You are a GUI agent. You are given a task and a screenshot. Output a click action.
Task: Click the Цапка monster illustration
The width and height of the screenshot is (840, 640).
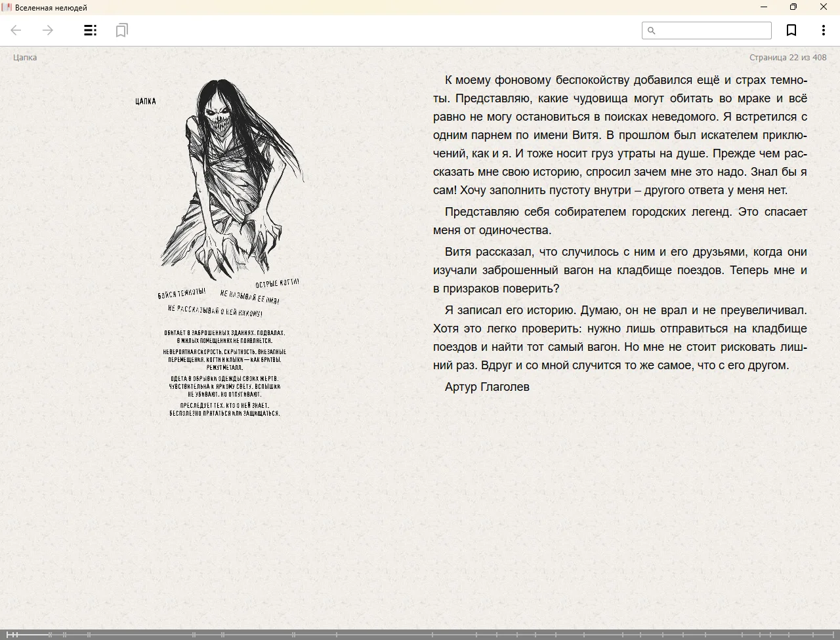230,177
